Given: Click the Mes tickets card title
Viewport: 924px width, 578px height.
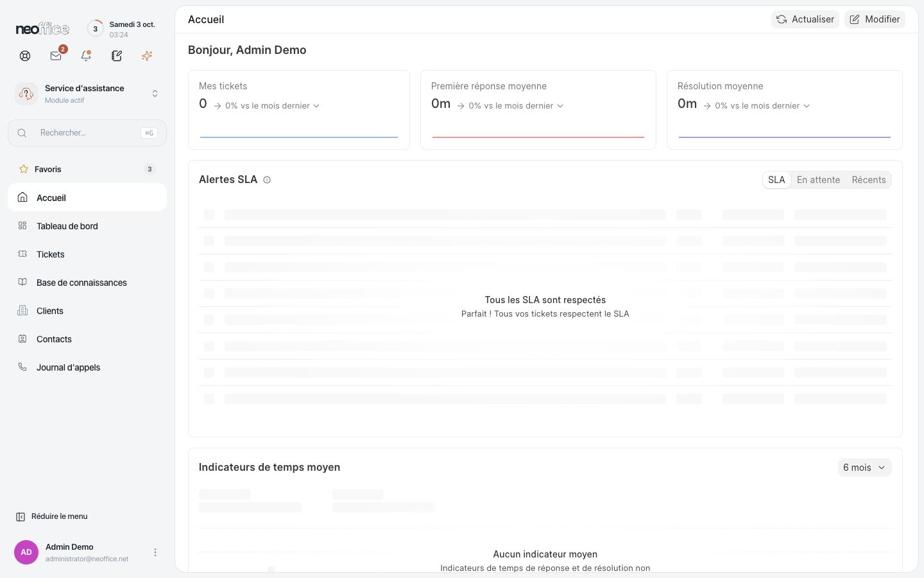Looking at the screenshot, I should (x=223, y=86).
